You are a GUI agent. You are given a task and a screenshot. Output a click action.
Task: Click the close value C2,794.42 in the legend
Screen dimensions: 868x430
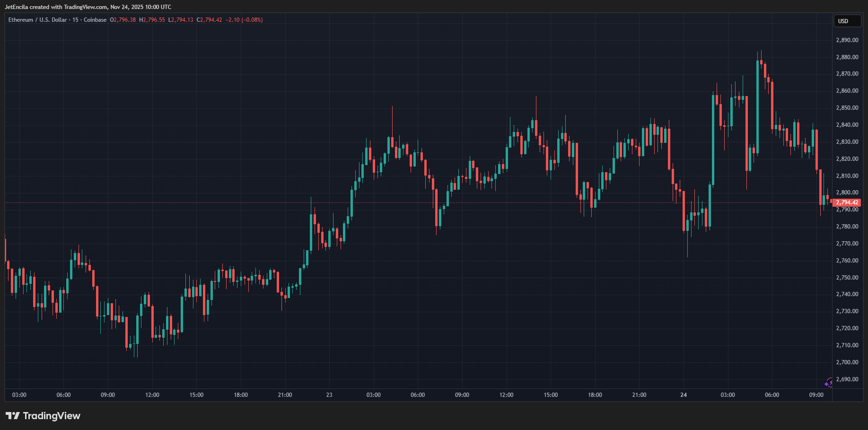pyautogui.click(x=209, y=20)
